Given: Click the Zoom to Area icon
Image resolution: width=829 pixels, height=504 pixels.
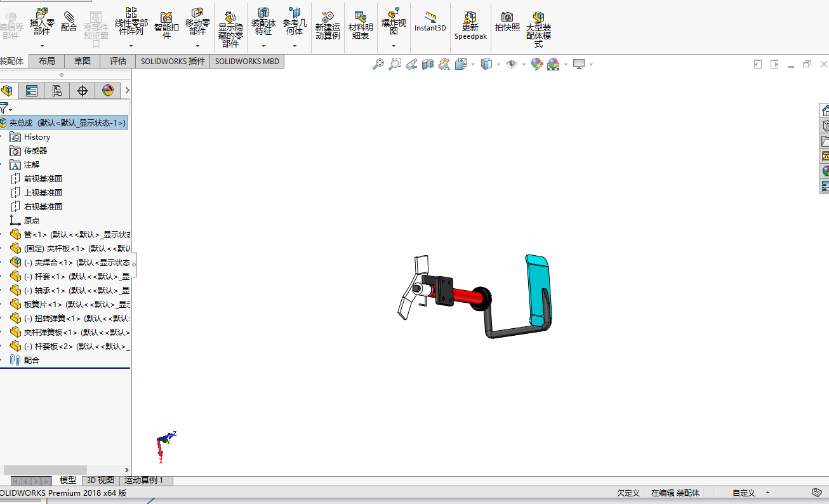Looking at the screenshot, I should point(395,64).
